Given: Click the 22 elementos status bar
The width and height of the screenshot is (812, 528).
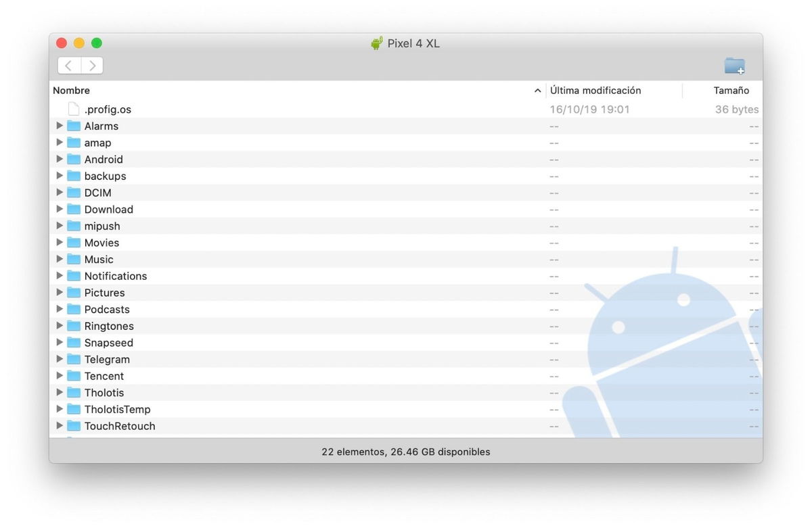Looking at the screenshot, I should 405,451.
